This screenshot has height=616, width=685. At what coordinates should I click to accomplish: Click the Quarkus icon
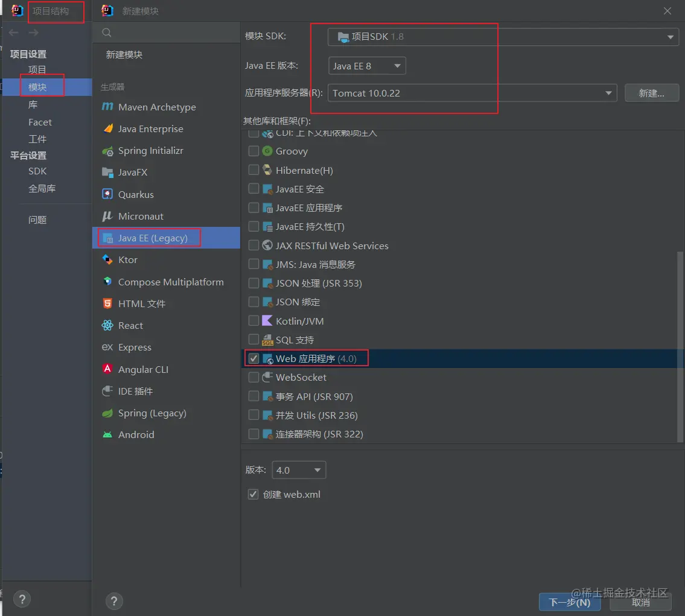(x=107, y=194)
